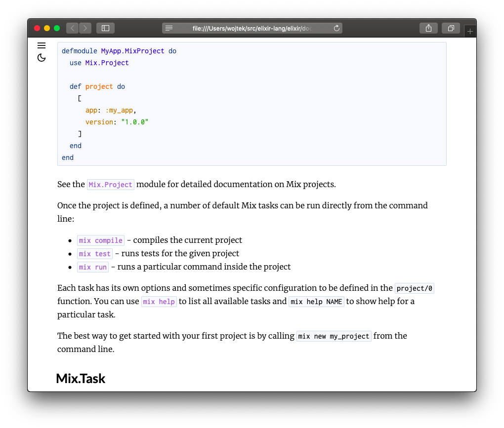
Task: Show all tabs overview
Action: 451,28
